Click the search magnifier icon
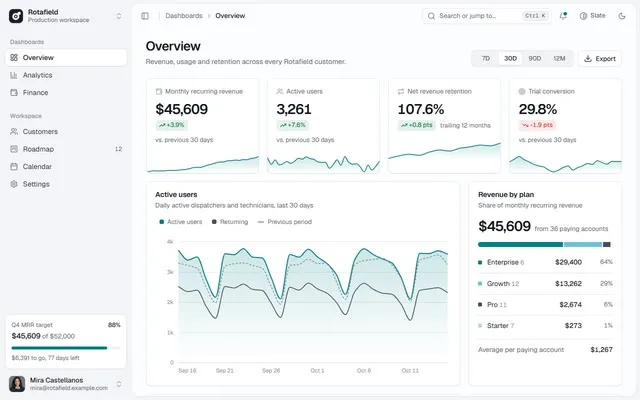Screen dimensions: 640x400 click(x=431, y=16)
